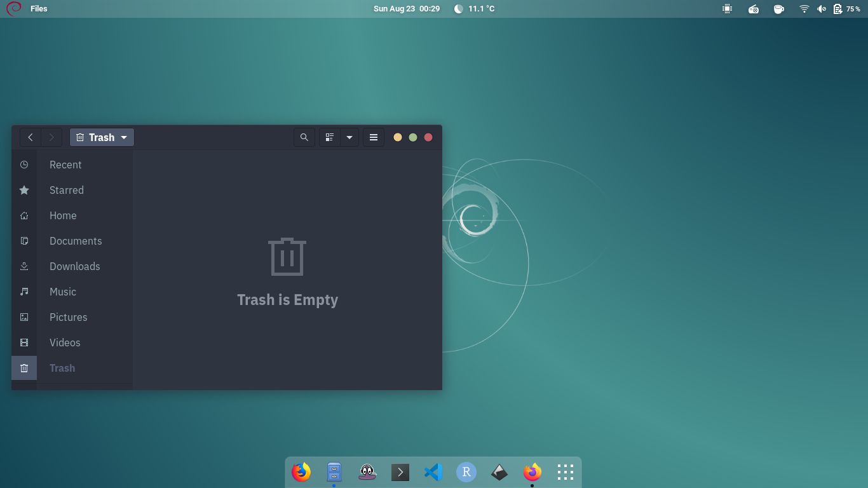868x488 pixels.
Task: Open the Files menu in the top bar
Action: coord(39,8)
